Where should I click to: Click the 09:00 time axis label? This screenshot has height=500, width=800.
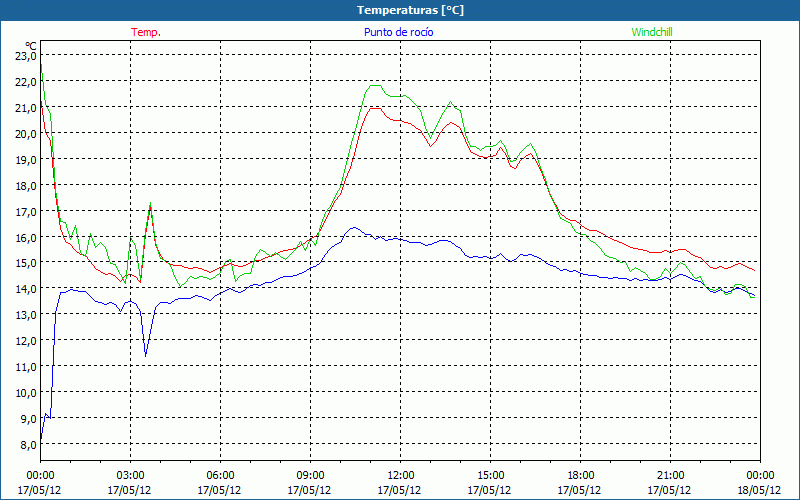tap(310, 476)
